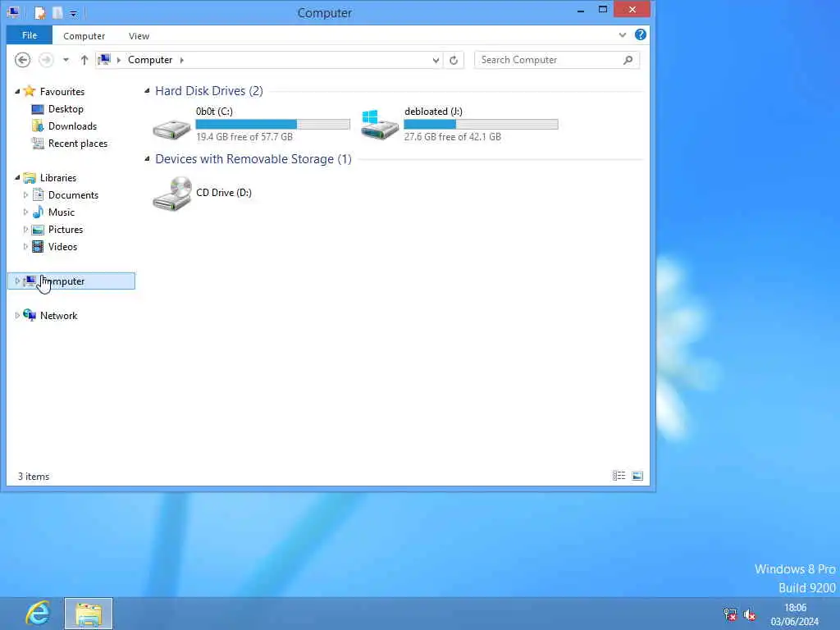Open the network status tray icon
The width and height of the screenshot is (840, 630).
click(x=729, y=614)
